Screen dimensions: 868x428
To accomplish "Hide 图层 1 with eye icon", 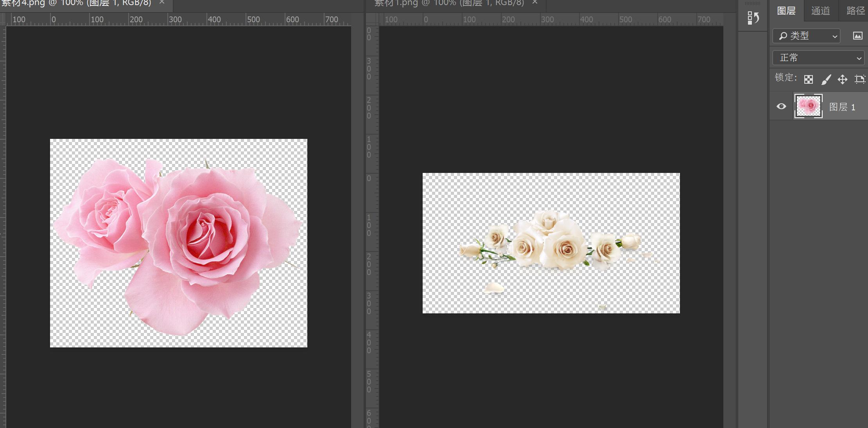I will pos(781,106).
